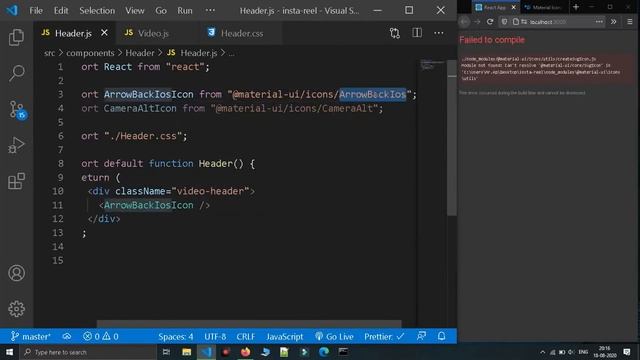
Task: Open the feedback icon in status bar
Action: tap(421, 336)
